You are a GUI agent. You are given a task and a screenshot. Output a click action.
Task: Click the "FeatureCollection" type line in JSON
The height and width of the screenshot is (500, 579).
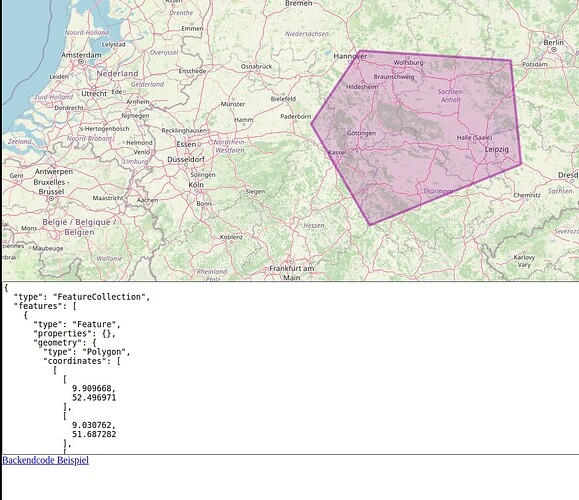(82, 297)
